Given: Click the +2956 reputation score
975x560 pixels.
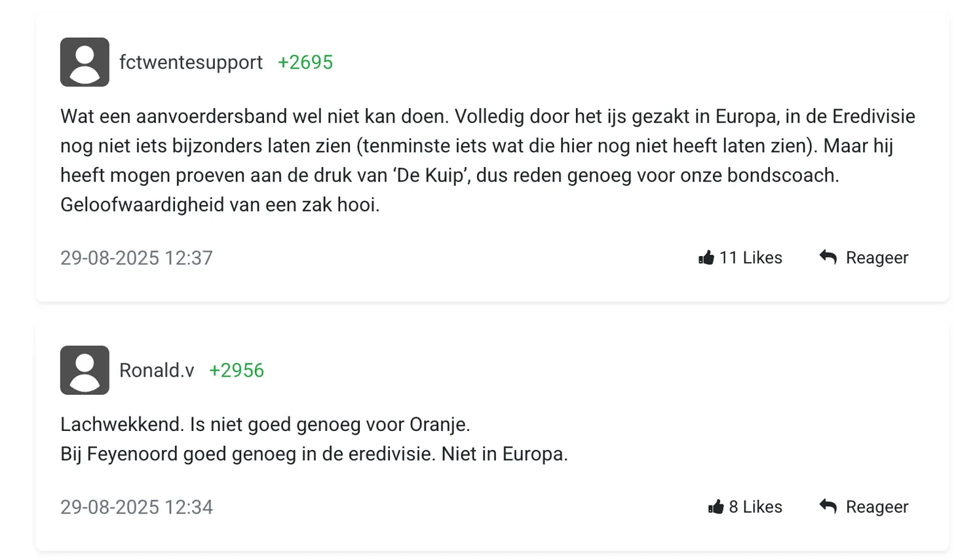Looking at the screenshot, I should [x=237, y=370].
